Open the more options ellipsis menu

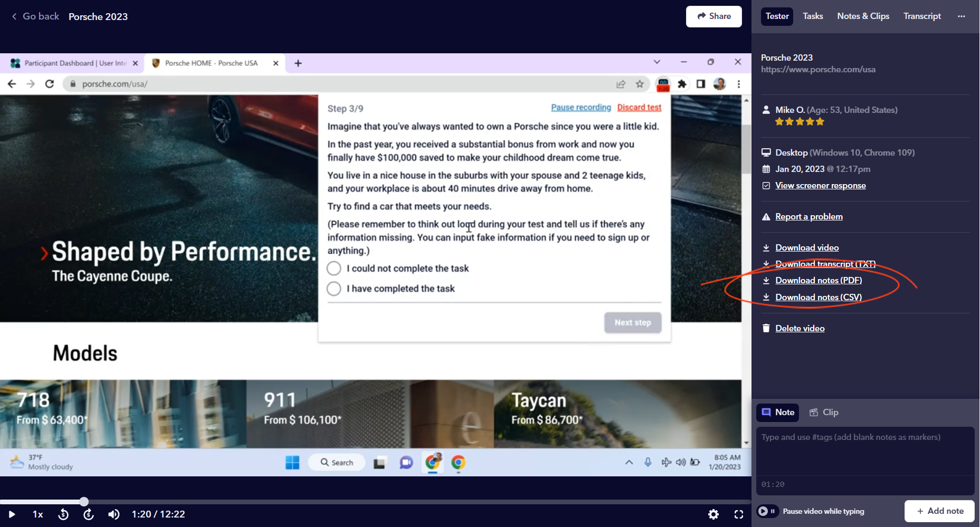click(x=961, y=16)
